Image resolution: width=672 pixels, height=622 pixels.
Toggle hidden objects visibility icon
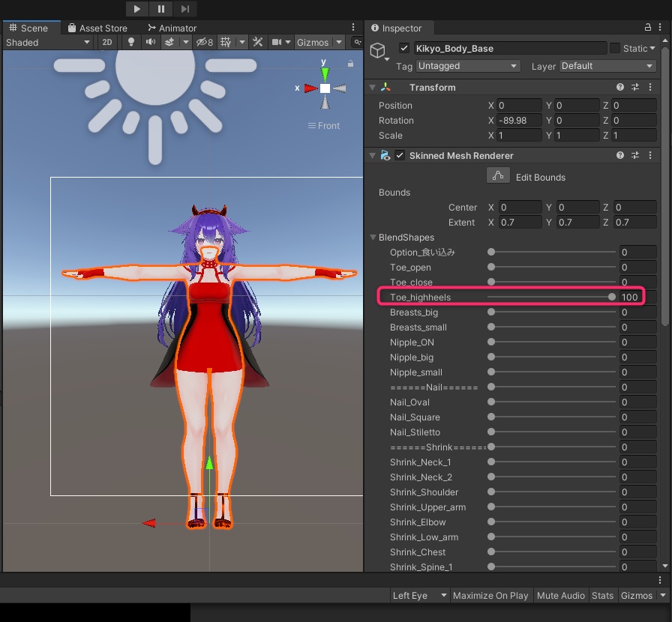pyautogui.click(x=205, y=42)
